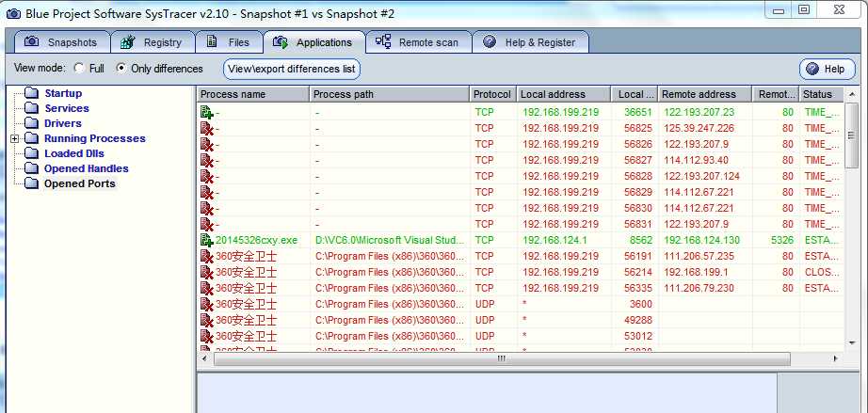Click removed icon for UDP port 53012 row

click(207, 336)
